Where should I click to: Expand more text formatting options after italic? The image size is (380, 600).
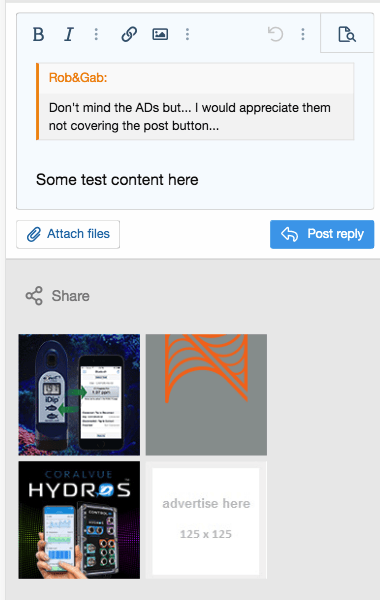tap(96, 34)
